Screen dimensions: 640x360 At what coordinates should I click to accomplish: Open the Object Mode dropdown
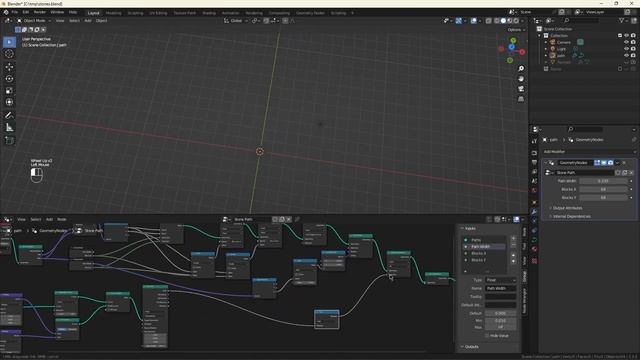coord(34,20)
